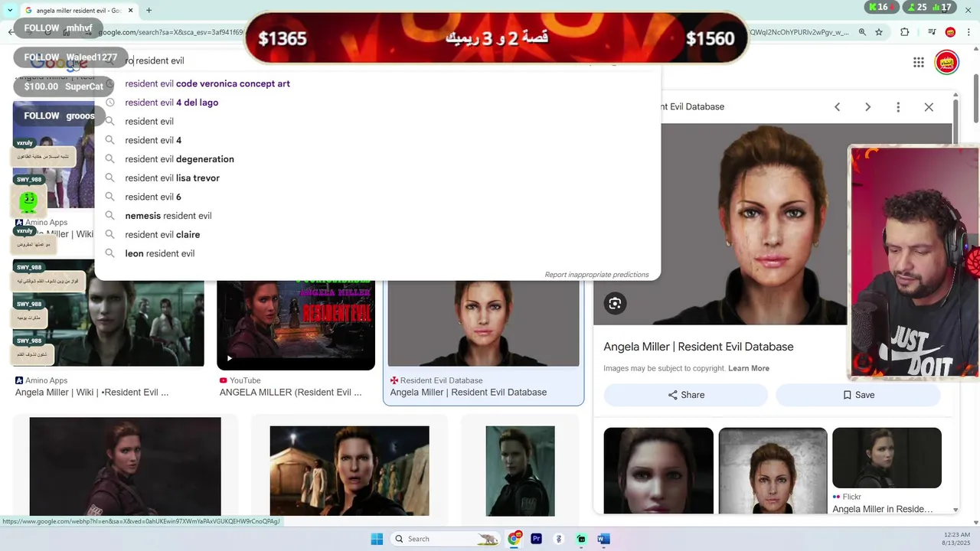Open the Chrome profile icon in toolbar
980x551 pixels.
(x=950, y=32)
